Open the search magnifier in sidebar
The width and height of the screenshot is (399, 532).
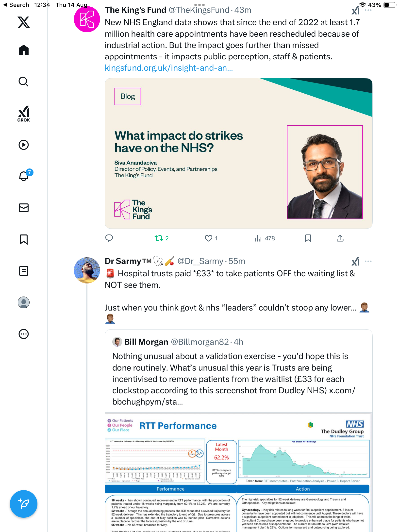pyautogui.click(x=24, y=82)
